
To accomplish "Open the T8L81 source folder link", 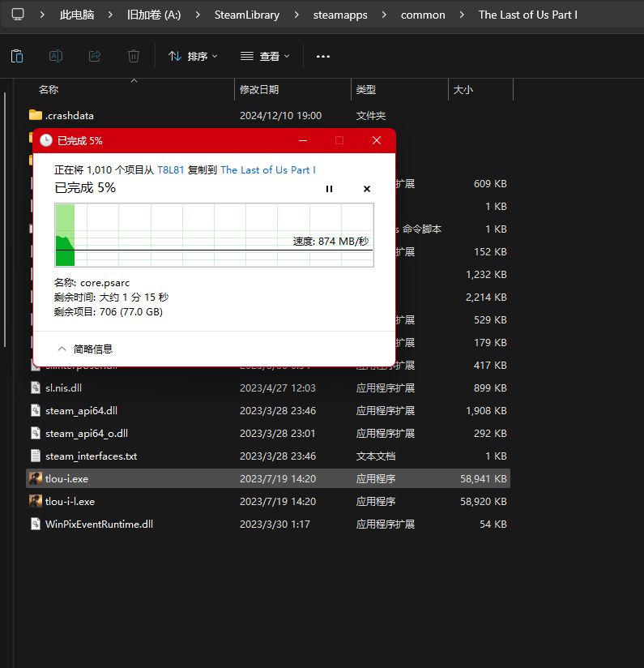I will pos(171,169).
